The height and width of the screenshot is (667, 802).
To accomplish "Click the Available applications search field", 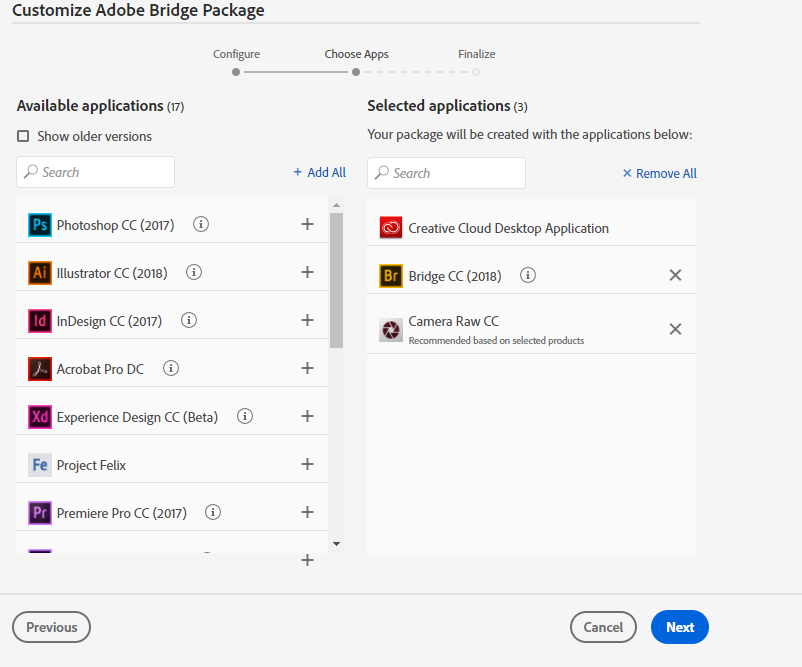I will point(95,172).
